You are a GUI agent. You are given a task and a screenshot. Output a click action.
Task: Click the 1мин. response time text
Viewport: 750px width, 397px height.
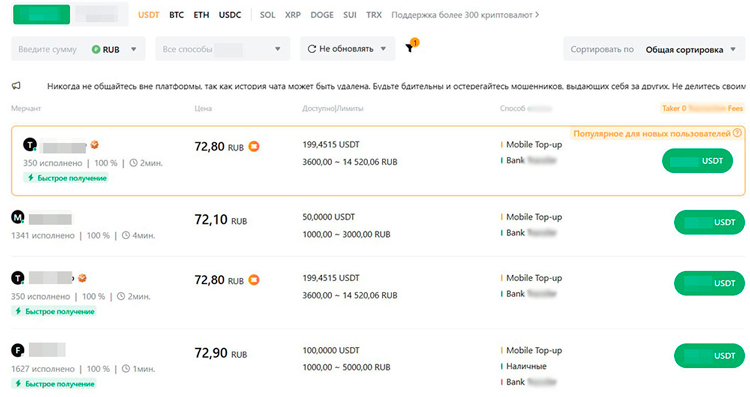point(143,369)
